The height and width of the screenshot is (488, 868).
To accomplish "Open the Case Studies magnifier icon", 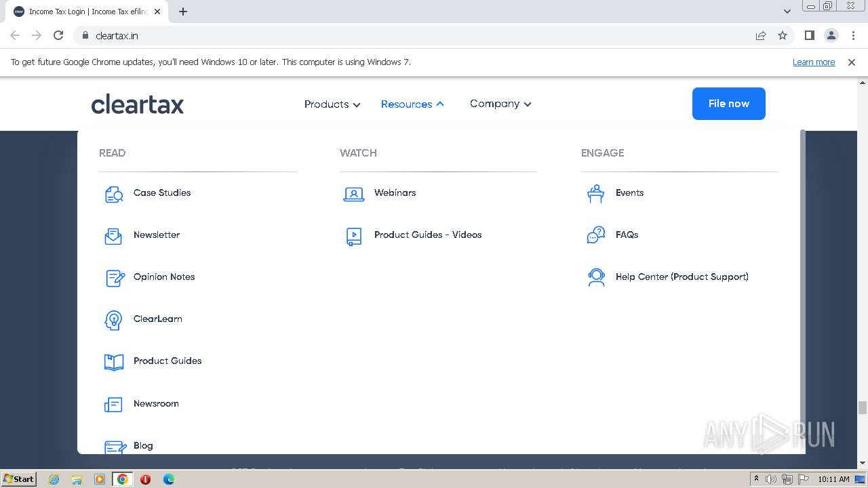I will 114,195.
